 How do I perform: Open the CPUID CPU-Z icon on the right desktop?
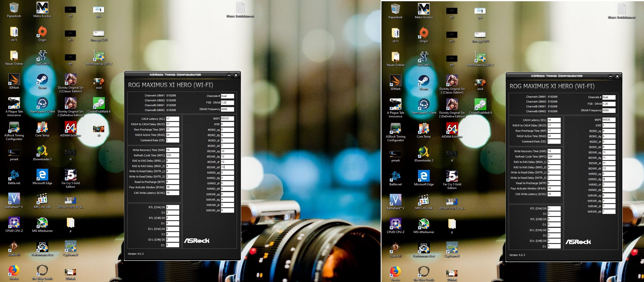[395, 224]
